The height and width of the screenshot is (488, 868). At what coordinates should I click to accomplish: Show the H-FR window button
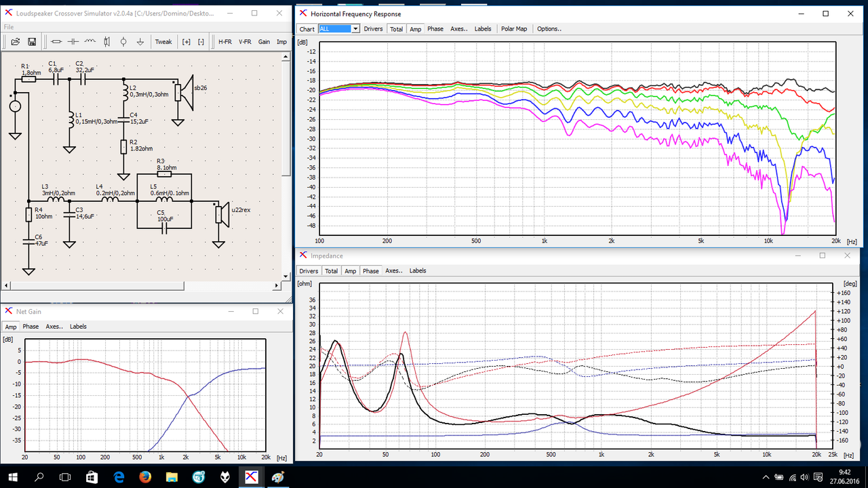point(224,41)
